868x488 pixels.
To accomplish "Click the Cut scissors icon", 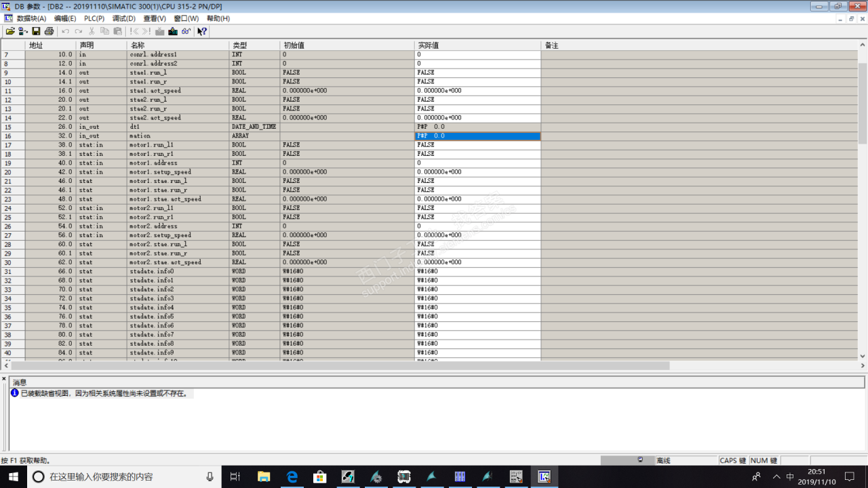I will pos(92,31).
